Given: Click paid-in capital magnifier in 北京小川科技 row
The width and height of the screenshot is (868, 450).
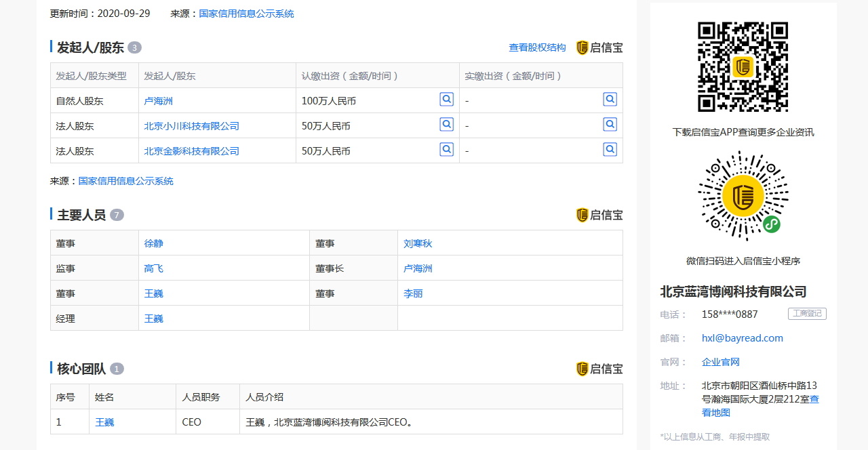Looking at the screenshot, I should coord(610,125).
